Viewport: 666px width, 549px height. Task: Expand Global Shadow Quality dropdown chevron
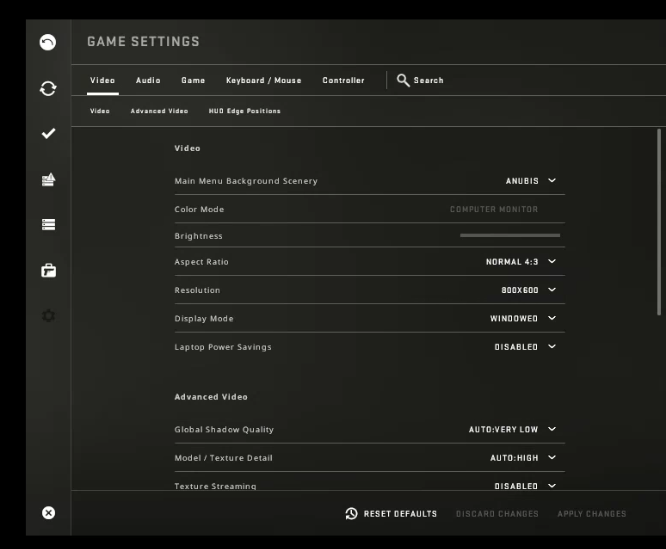point(552,429)
